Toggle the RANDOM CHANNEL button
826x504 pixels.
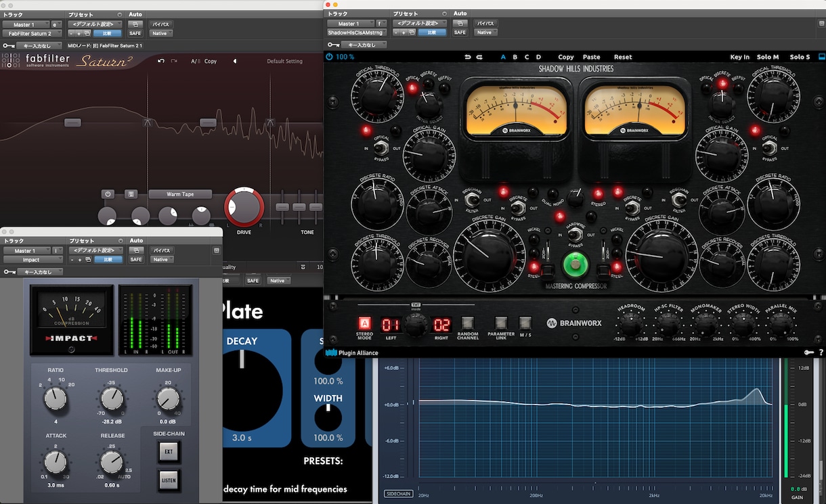point(468,323)
